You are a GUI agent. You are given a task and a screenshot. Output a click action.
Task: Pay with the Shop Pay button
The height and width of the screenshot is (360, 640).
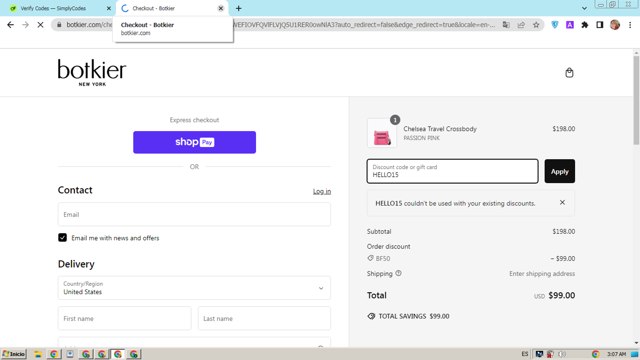194,142
